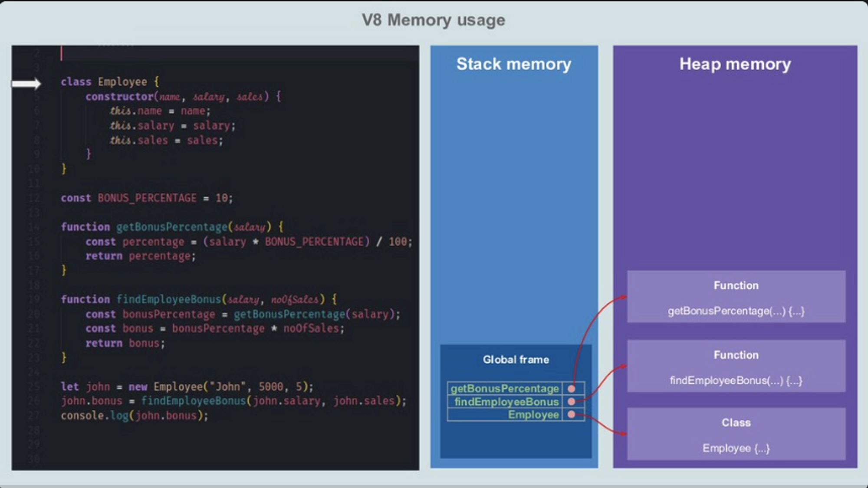
Task: Click the findEmployeeBonus Function heap block
Action: [x=736, y=367]
